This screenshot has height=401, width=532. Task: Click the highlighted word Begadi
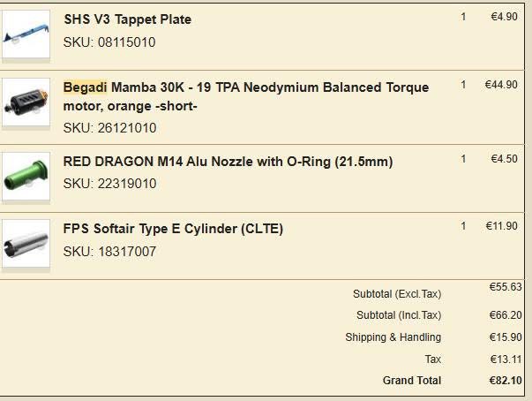pyautogui.click(x=85, y=87)
